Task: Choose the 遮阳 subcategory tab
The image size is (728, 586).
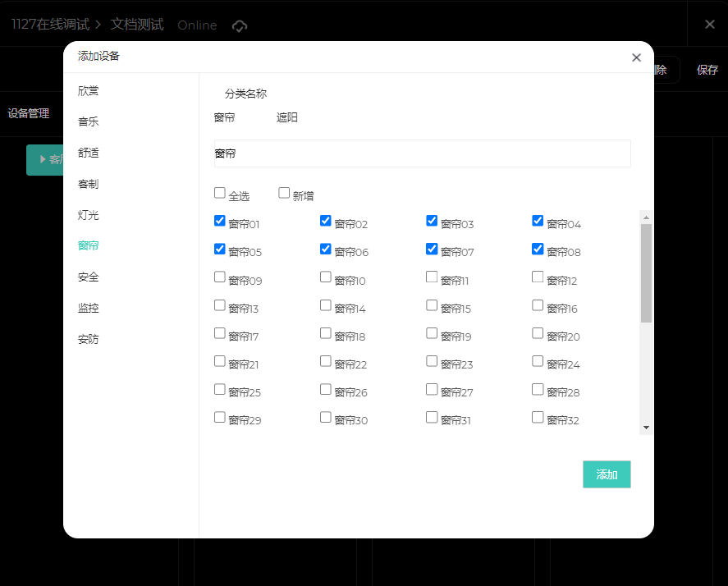Action: point(287,117)
